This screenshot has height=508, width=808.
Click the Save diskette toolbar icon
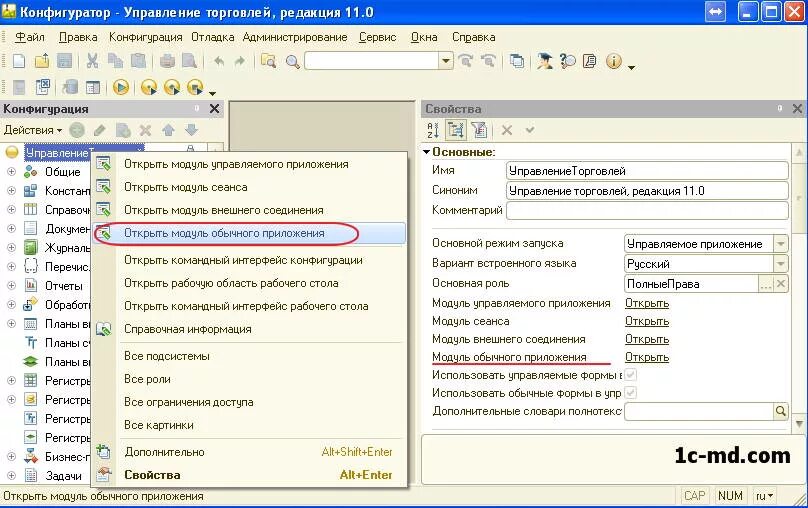coord(64,61)
